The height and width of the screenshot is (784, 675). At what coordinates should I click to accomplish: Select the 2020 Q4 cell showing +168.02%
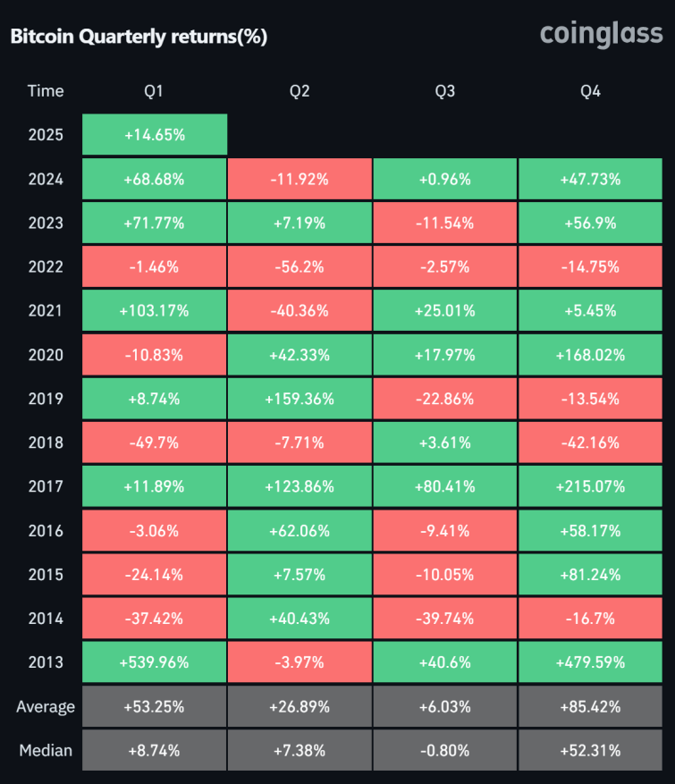point(590,355)
